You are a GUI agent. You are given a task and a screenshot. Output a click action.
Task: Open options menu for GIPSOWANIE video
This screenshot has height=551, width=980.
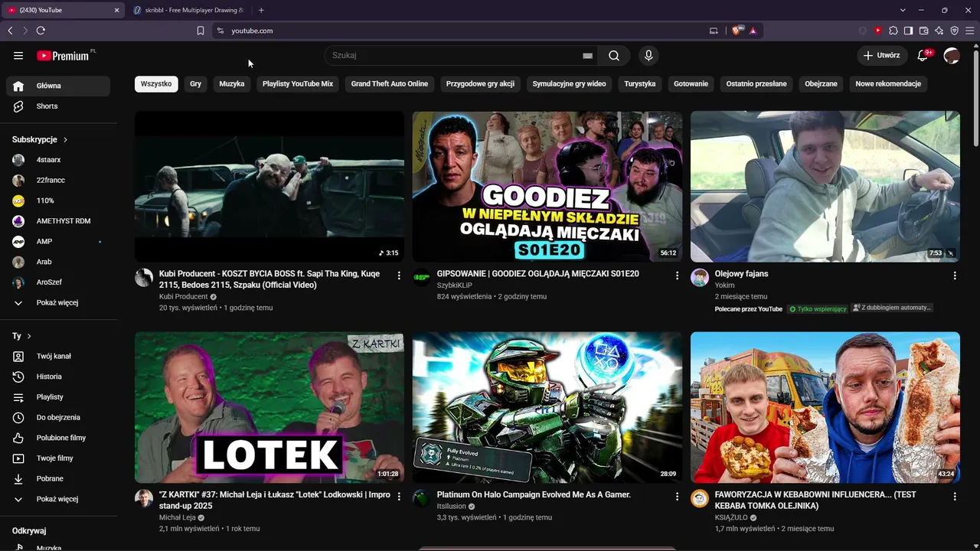(677, 275)
